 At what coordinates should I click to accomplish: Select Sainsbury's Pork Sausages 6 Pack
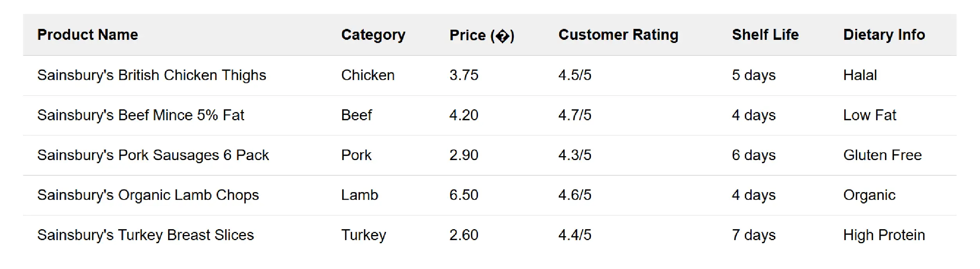coord(153,155)
